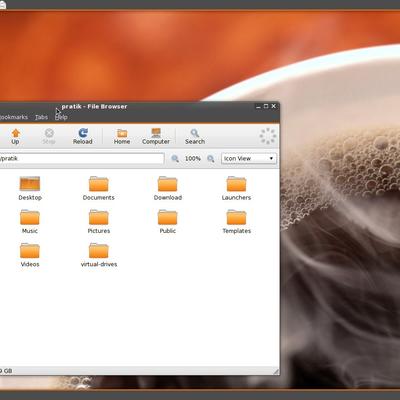Open the Bookmarks menu
This screenshot has height=400, width=400.
[x=14, y=117]
